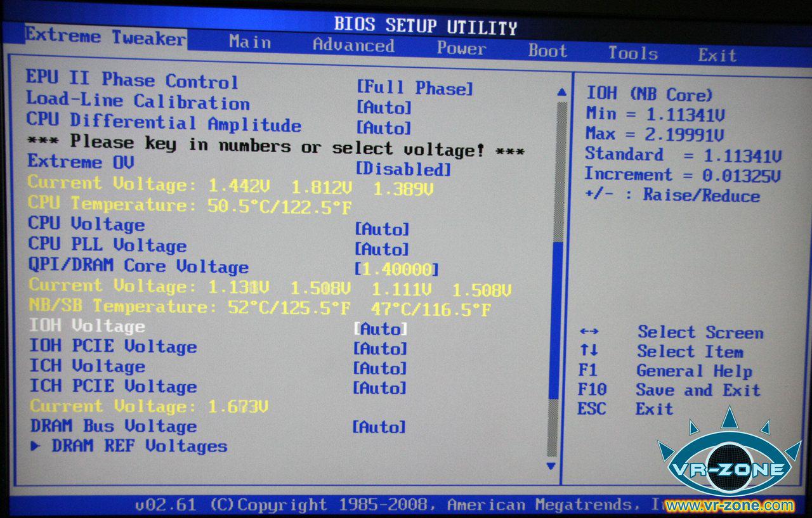Change the [Full Phase] value
812x518 pixels.
coord(415,89)
